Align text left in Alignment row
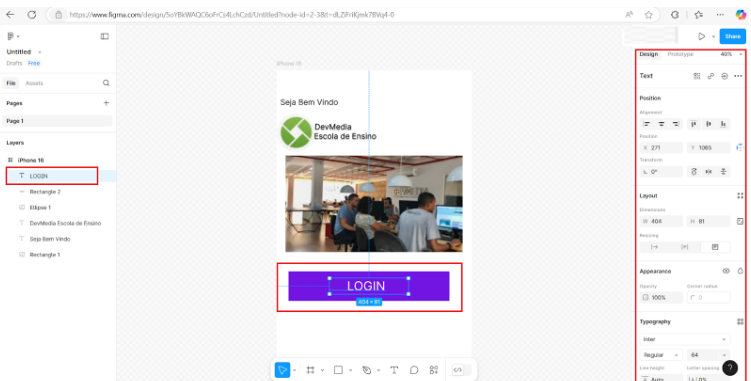This screenshot has height=381, width=751. (647, 124)
